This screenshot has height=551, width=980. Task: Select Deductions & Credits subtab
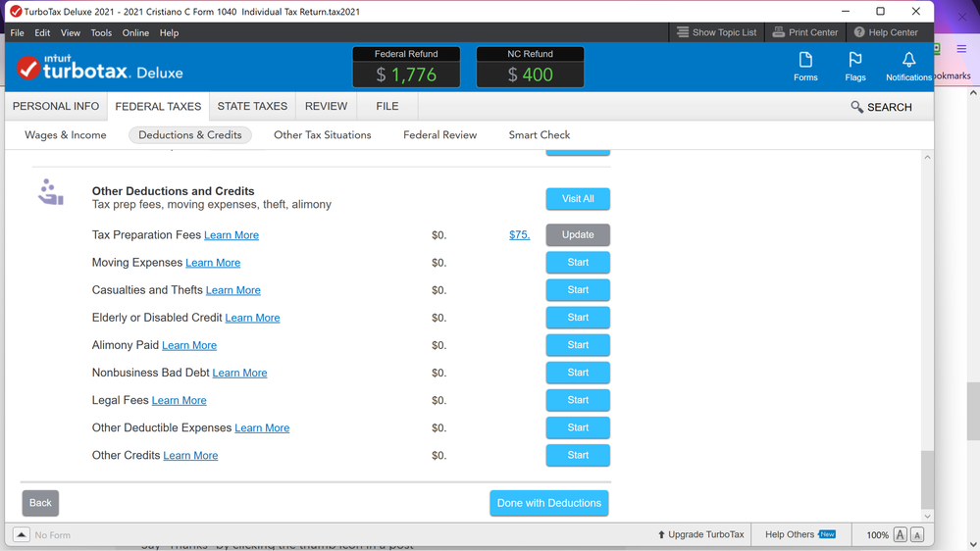[190, 135]
